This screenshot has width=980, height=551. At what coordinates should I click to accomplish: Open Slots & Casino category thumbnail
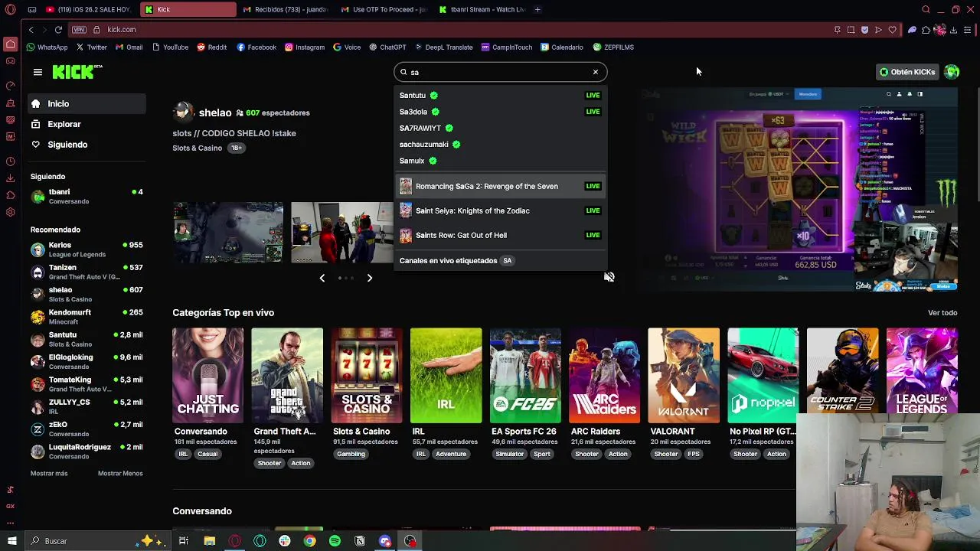(367, 376)
